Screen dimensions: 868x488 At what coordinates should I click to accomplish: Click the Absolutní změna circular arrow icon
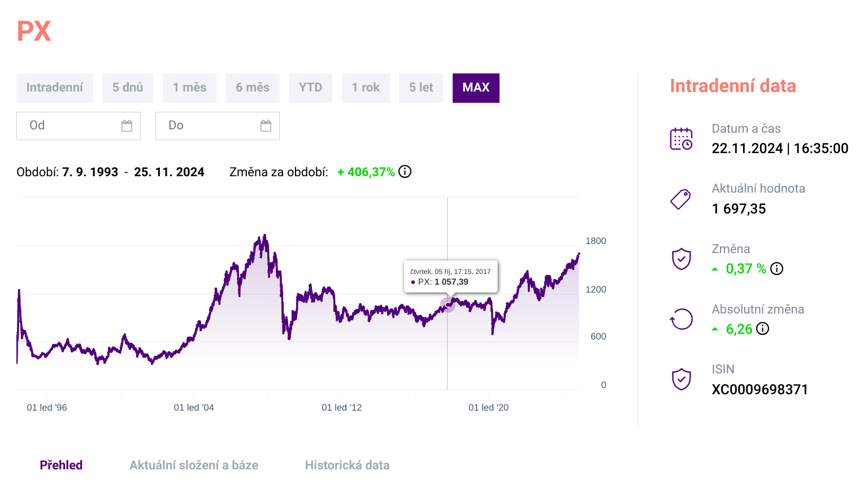(681, 319)
